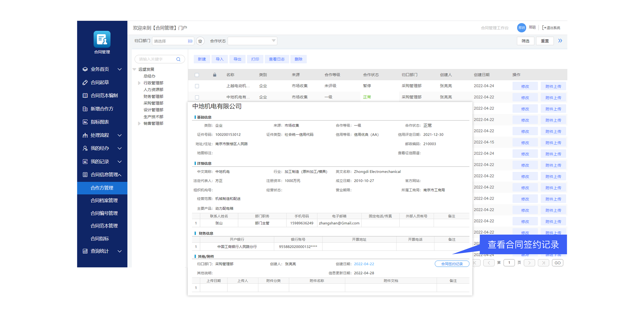Viewport: 644px width, 315px height.
Task: Click the 合同范本编制 sidebar icon
Action: [x=85, y=95]
